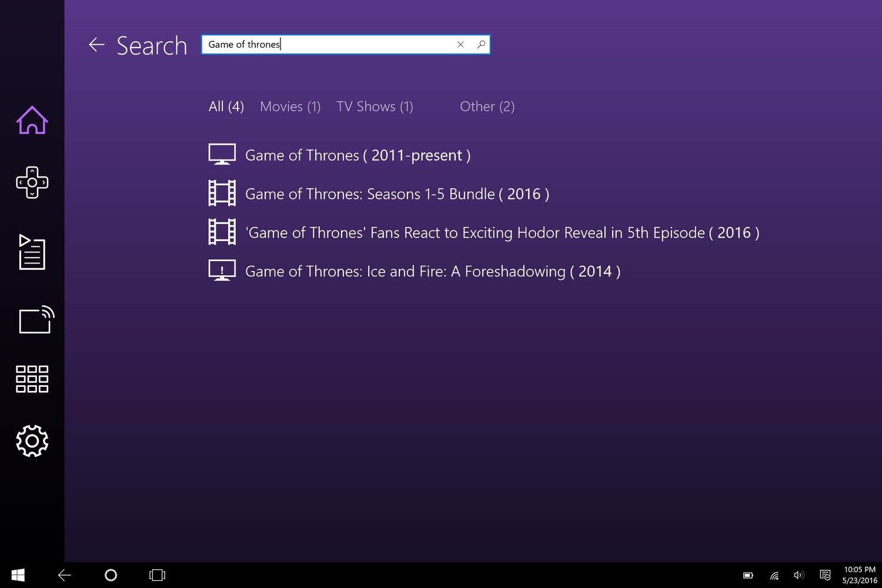Screen dimensions: 882x588
Task: Switch to Movies (1) tab
Action: [290, 106]
